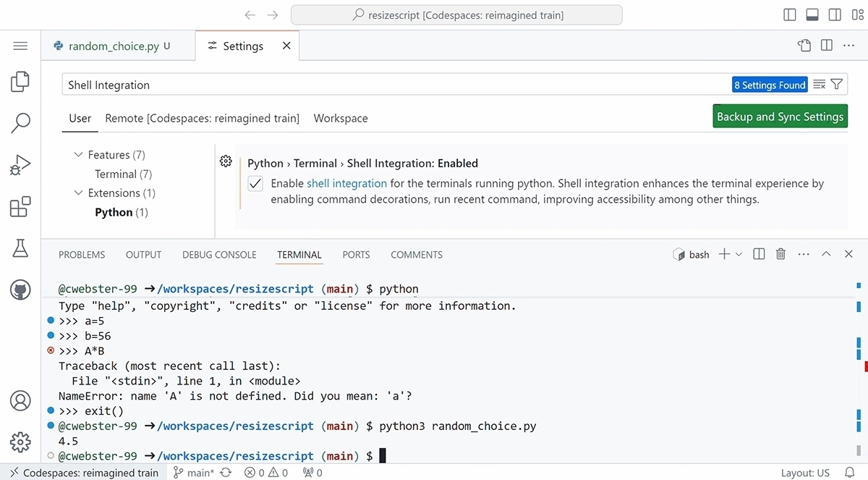The image size is (868, 480).
Task: Open the Extensions view
Action: [x=20, y=207]
